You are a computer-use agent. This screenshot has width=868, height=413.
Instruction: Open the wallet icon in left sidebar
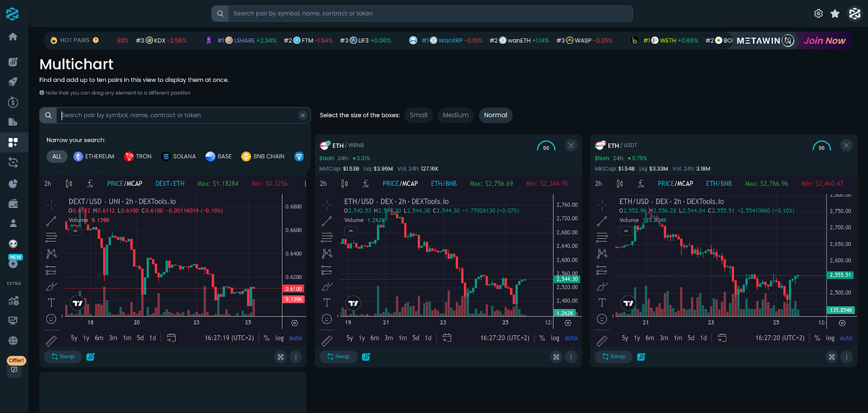(x=13, y=204)
